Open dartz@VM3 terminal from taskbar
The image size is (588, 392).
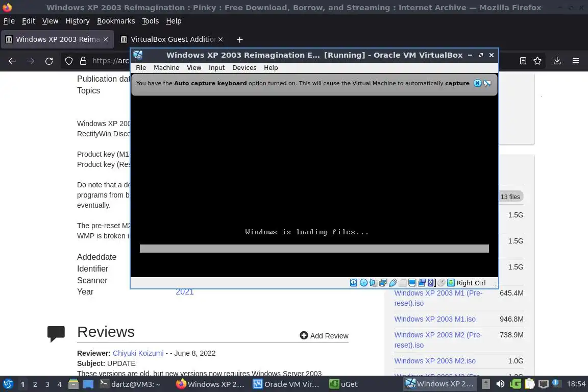pyautogui.click(x=130, y=384)
